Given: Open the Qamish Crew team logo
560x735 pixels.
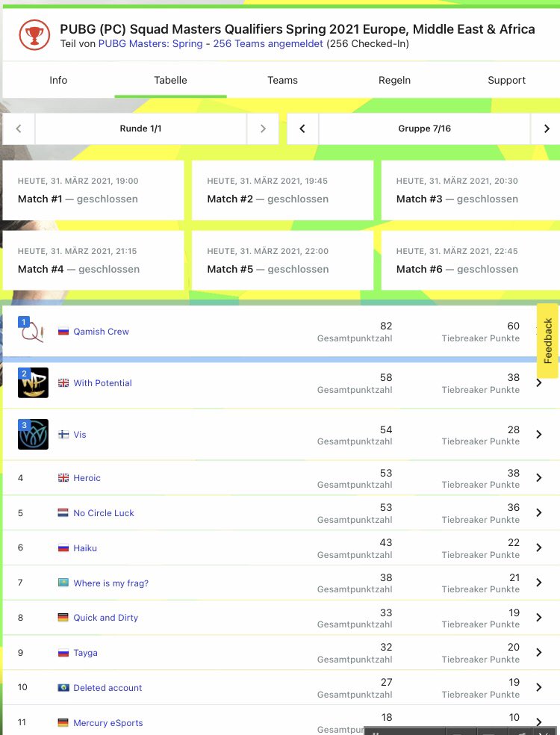Looking at the screenshot, I should click(32, 331).
